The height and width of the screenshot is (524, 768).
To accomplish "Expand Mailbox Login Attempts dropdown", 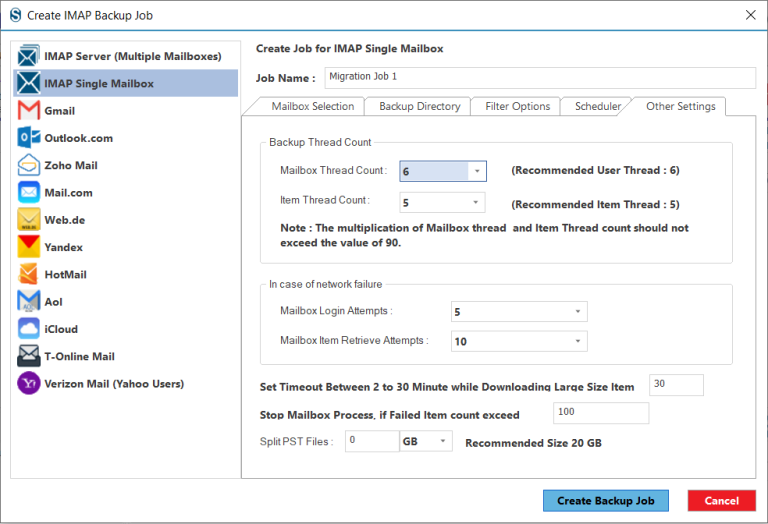I will (x=577, y=311).
